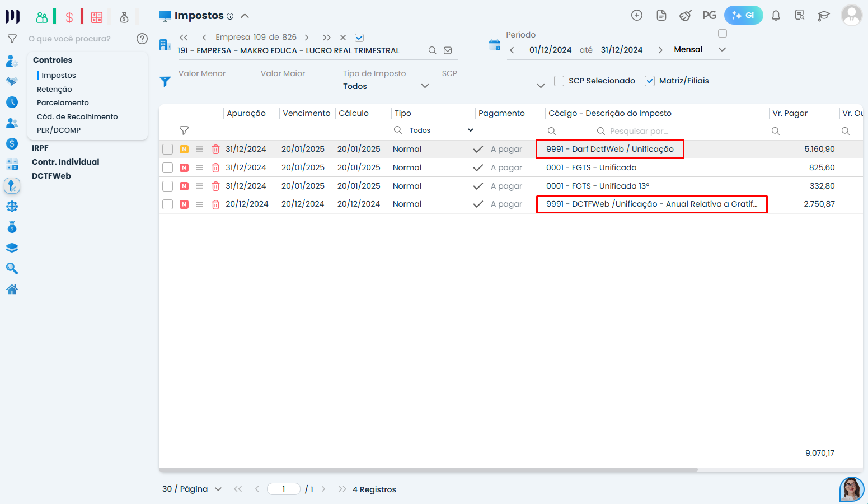The height and width of the screenshot is (504, 868).
Task: Open the 30 / Página size dropdown
Action: (x=192, y=489)
